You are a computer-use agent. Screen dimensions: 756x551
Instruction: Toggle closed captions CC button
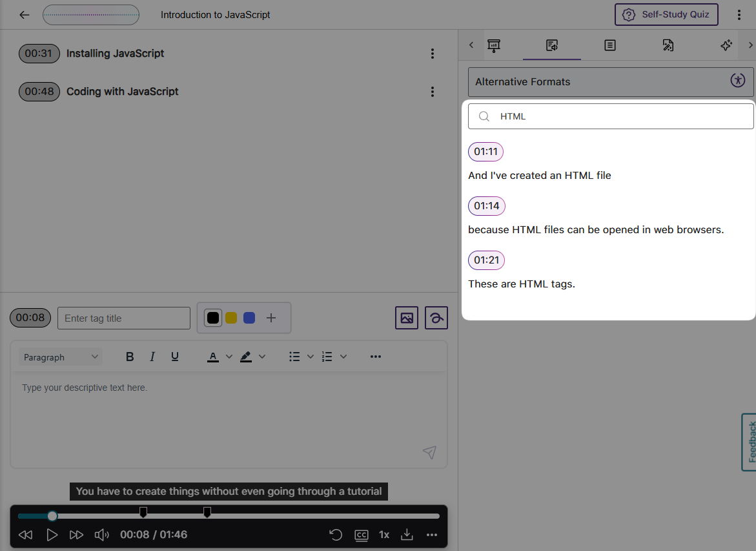pyautogui.click(x=362, y=535)
